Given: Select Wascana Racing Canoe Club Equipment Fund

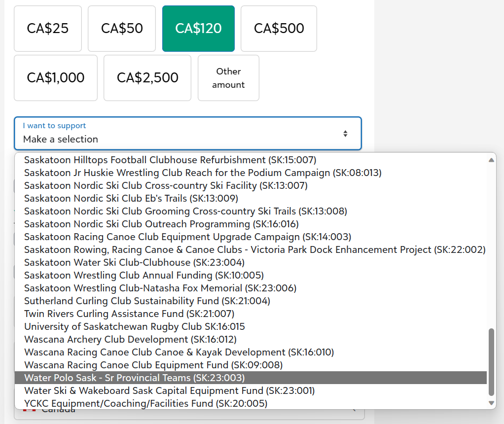Looking at the screenshot, I should (251, 365).
